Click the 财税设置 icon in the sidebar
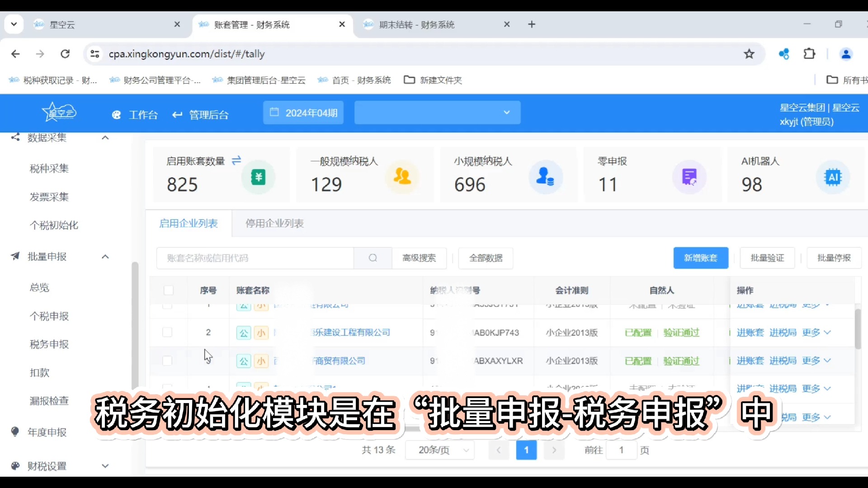The height and width of the screenshot is (488, 868). click(x=15, y=466)
